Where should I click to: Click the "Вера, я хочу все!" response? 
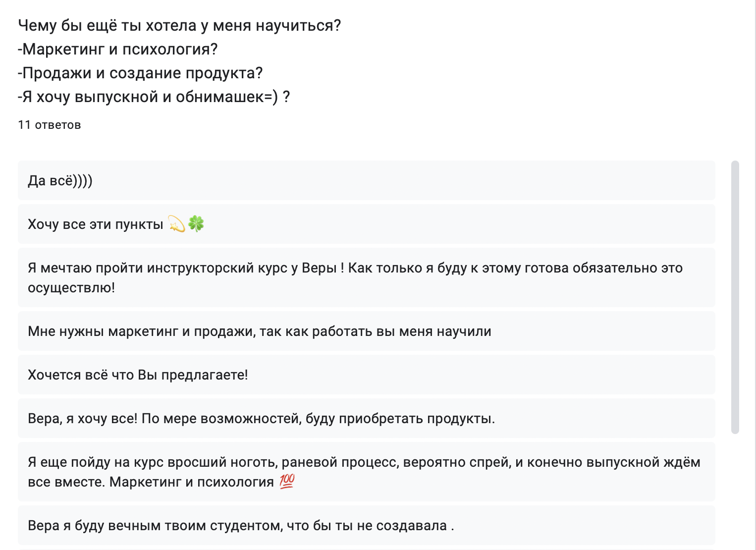tap(261, 419)
